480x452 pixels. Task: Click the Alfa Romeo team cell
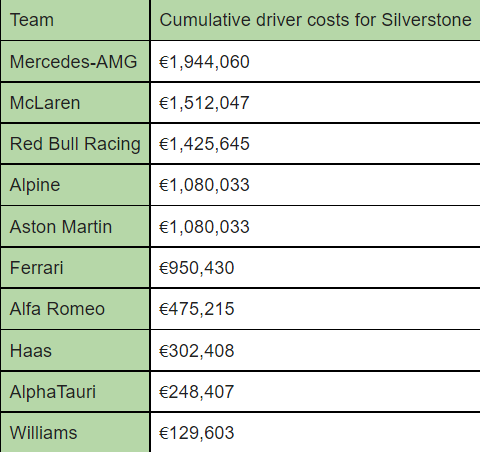coord(75,309)
